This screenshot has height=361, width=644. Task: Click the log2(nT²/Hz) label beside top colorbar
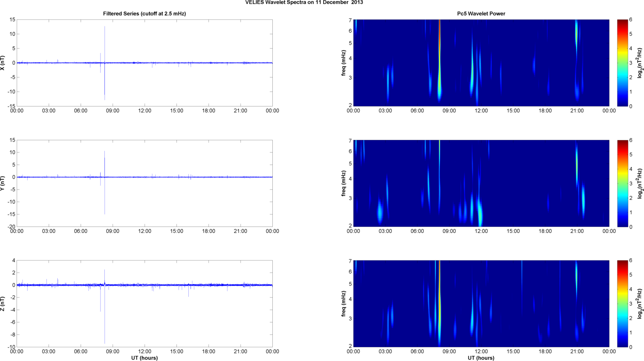[x=641, y=63]
